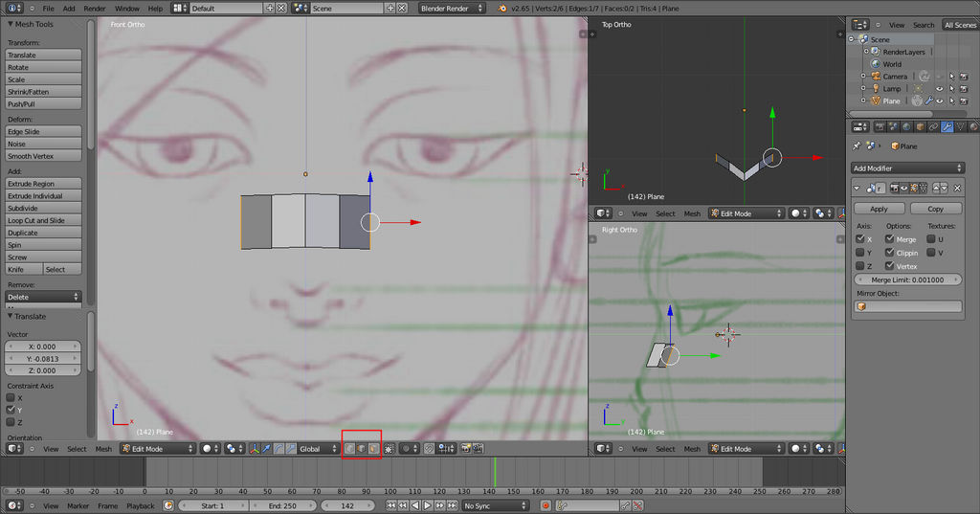
Task: Toggle Y constraint axis checkbox
Action: pos(11,410)
